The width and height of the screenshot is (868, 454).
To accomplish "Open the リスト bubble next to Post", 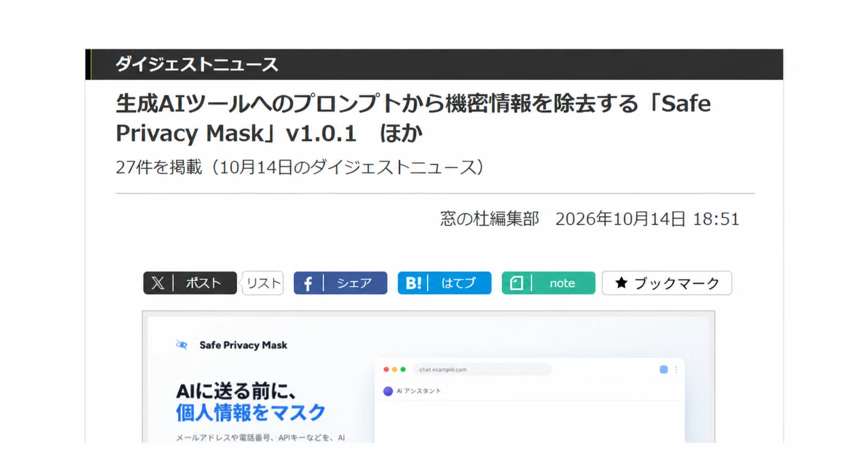I will pyautogui.click(x=263, y=283).
